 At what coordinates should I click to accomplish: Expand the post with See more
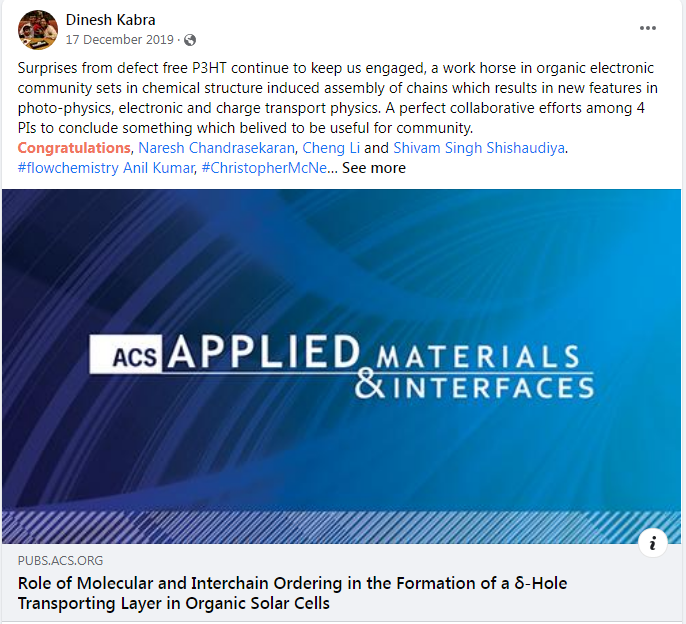(x=373, y=168)
